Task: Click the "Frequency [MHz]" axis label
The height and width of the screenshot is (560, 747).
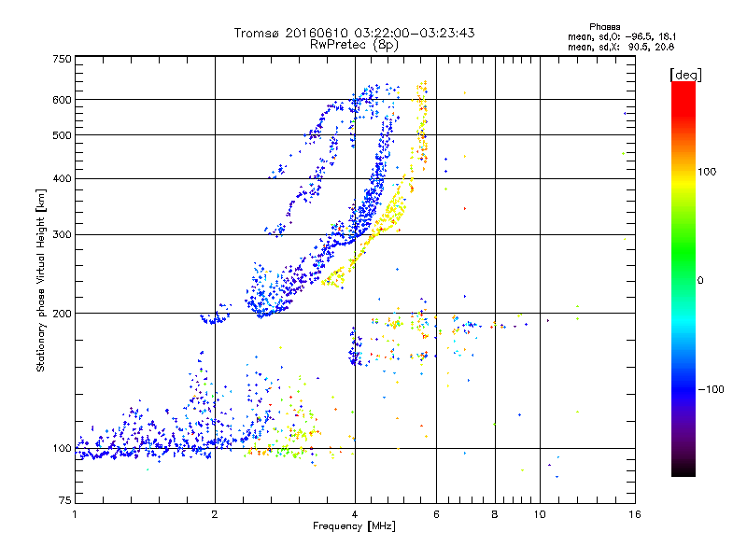Action: point(354,526)
